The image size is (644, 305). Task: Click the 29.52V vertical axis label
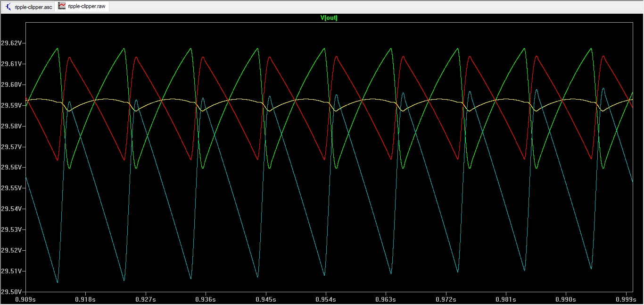[12, 250]
